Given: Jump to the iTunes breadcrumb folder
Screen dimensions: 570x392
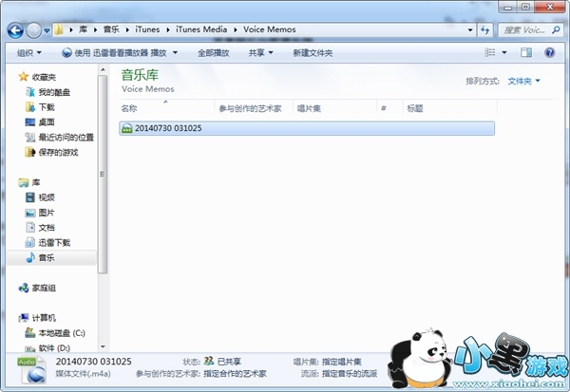Looking at the screenshot, I should point(147,29).
